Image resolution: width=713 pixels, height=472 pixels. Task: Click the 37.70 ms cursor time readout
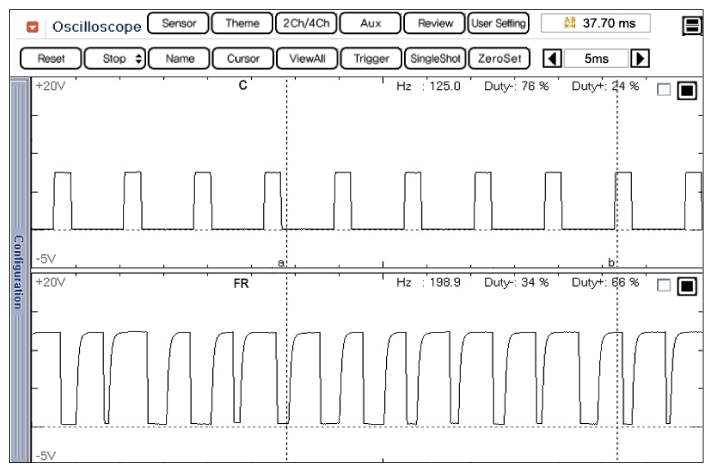tap(595, 23)
